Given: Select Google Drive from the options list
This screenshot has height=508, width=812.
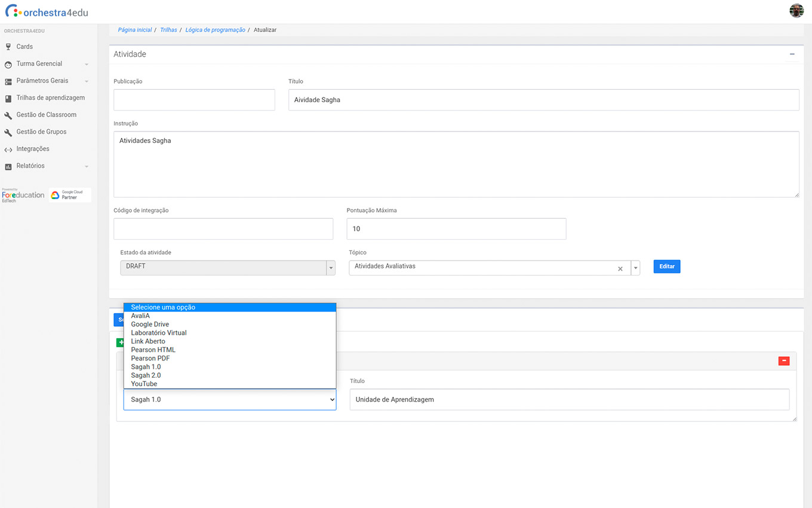Looking at the screenshot, I should [150, 325].
